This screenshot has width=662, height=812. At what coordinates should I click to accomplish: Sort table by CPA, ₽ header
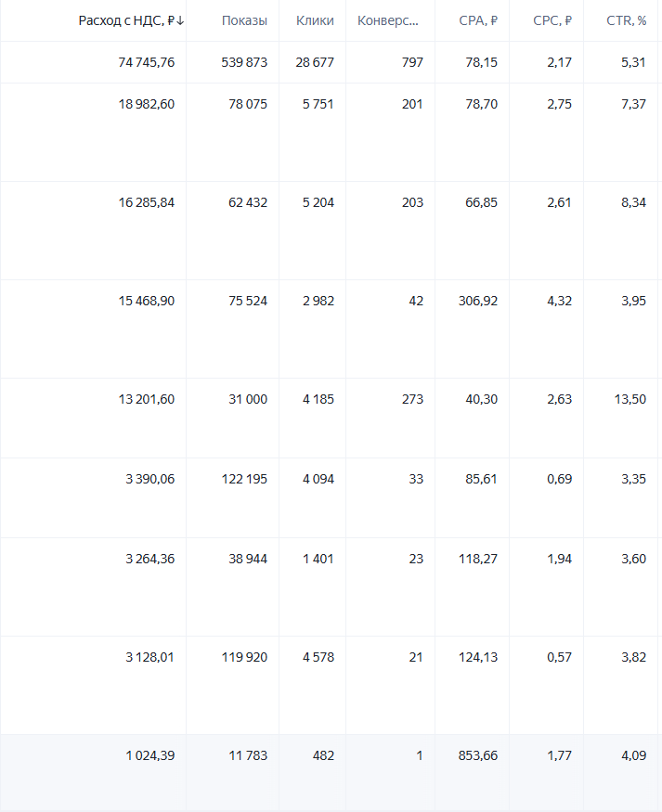point(478,20)
